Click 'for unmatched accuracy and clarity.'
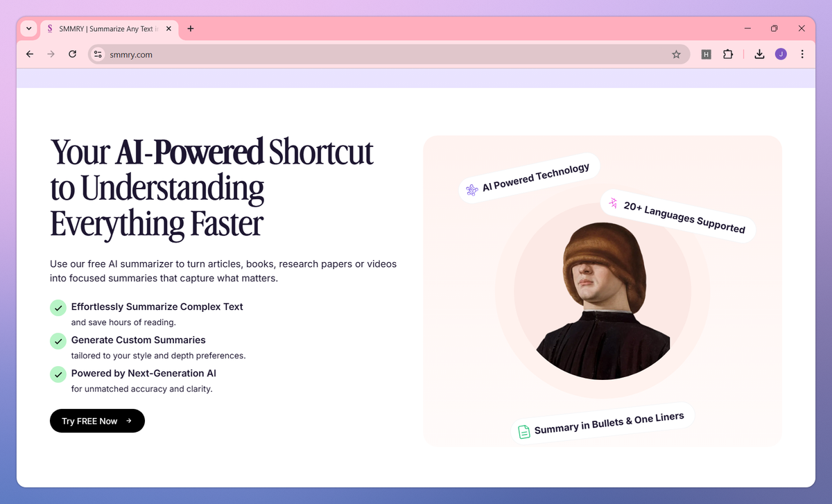This screenshot has width=832, height=504. (142, 389)
